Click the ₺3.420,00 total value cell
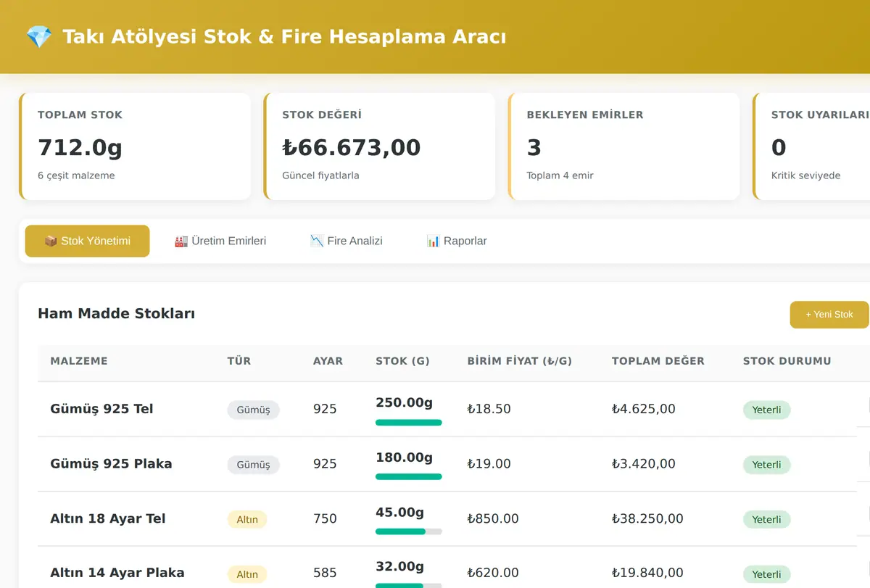The width and height of the screenshot is (870, 588). click(644, 464)
